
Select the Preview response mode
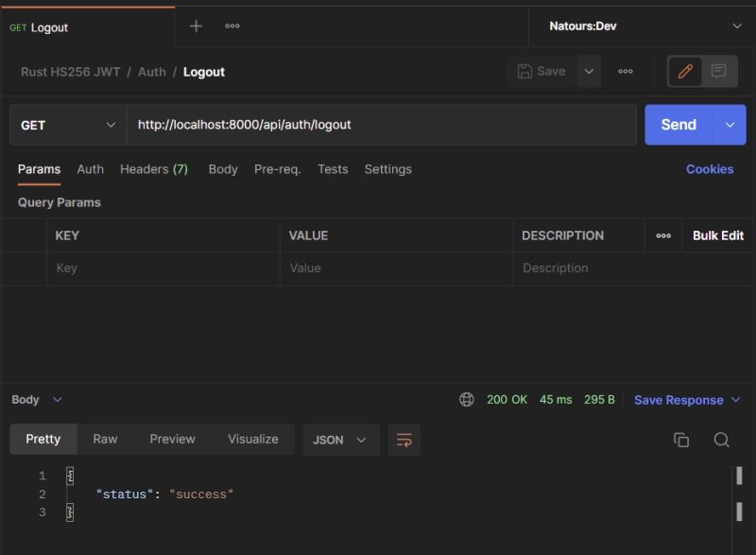pyautogui.click(x=172, y=439)
